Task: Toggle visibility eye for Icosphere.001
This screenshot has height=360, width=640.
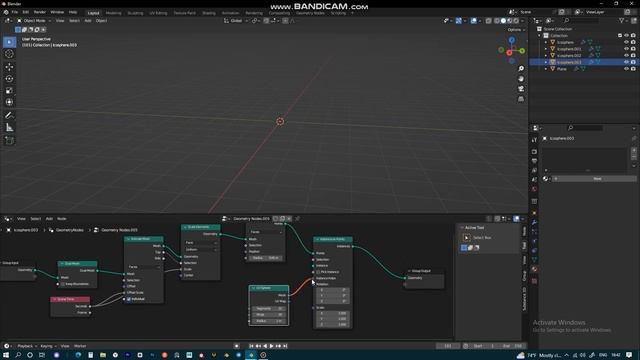Action: 626,49
